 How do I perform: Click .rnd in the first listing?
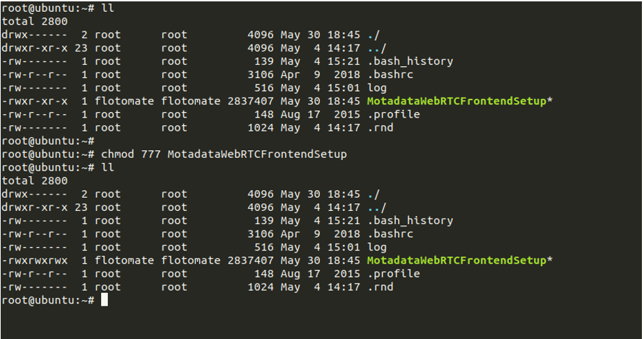click(x=381, y=127)
